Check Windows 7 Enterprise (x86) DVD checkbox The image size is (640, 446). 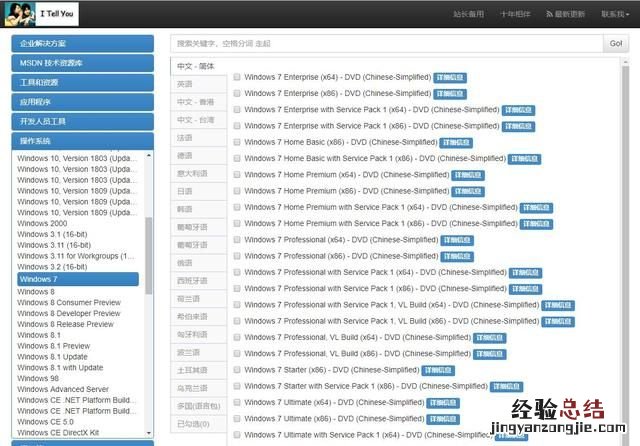(237, 93)
